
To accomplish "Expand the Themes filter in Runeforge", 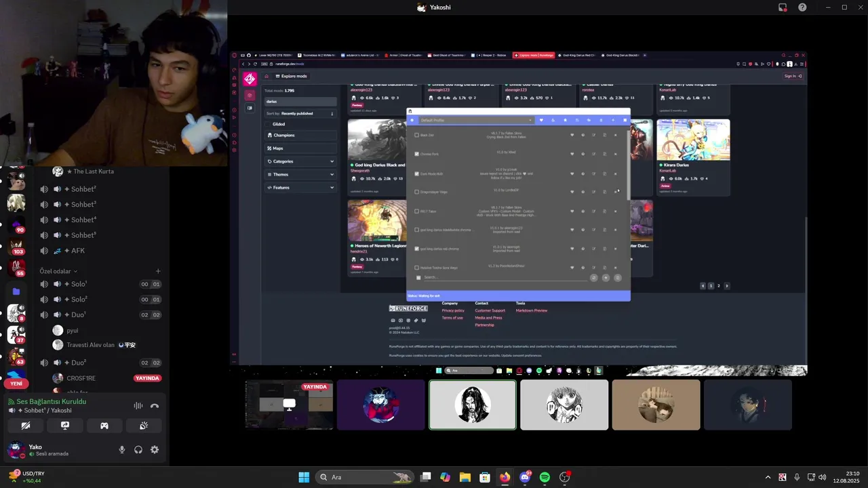I will 300,174.
